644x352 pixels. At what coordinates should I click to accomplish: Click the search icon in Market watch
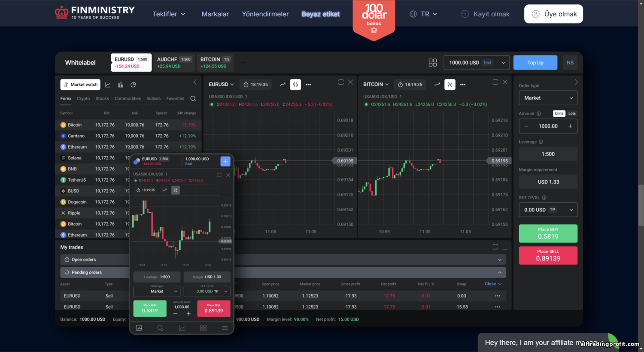193,99
